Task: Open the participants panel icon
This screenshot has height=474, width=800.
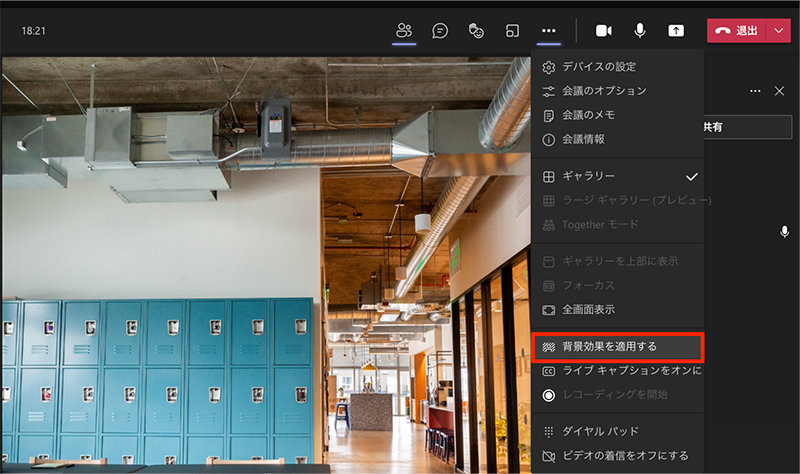Action: coord(404,31)
